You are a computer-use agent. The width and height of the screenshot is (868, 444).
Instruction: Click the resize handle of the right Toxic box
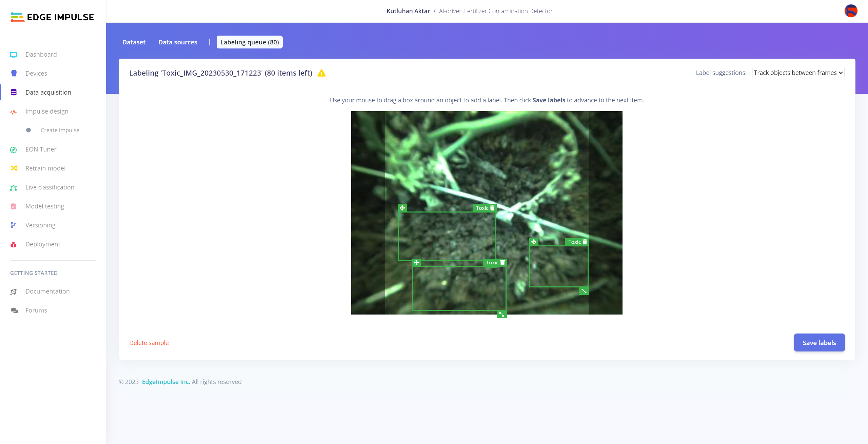(x=584, y=291)
